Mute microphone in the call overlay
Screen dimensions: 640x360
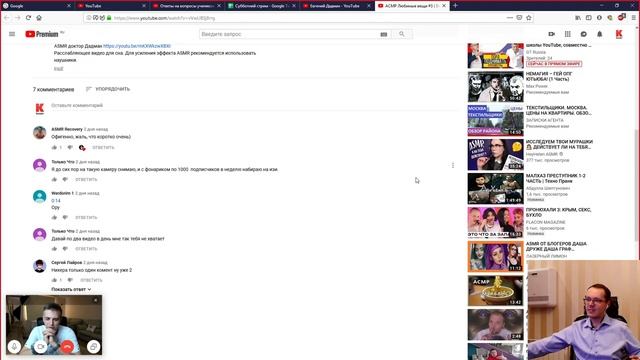[x=14, y=347]
